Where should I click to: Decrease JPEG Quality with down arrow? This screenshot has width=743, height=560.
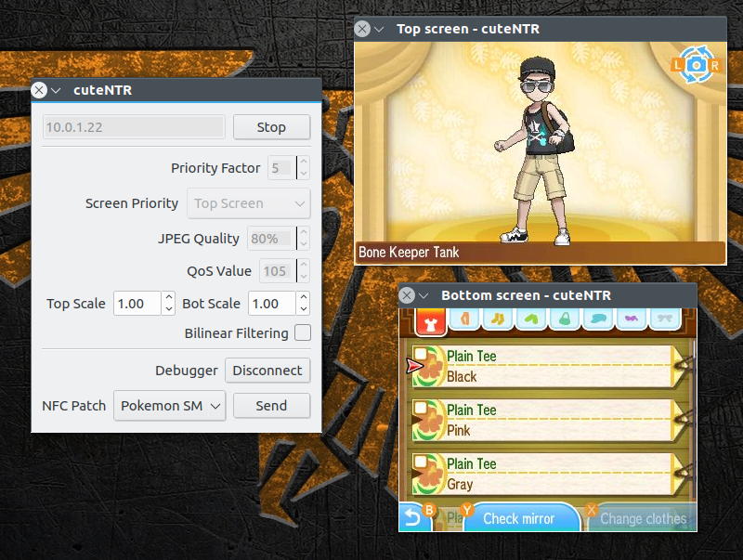(304, 244)
